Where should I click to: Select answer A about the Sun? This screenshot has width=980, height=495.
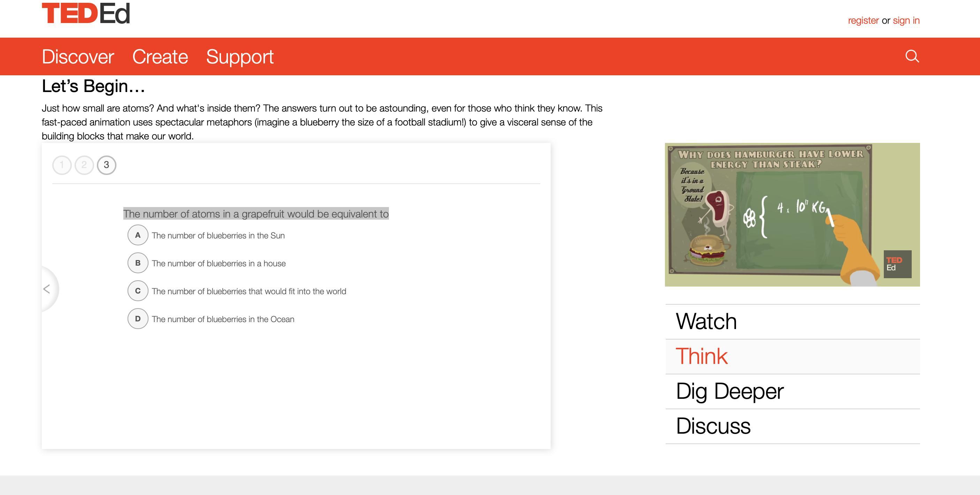[x=138, y=235]
